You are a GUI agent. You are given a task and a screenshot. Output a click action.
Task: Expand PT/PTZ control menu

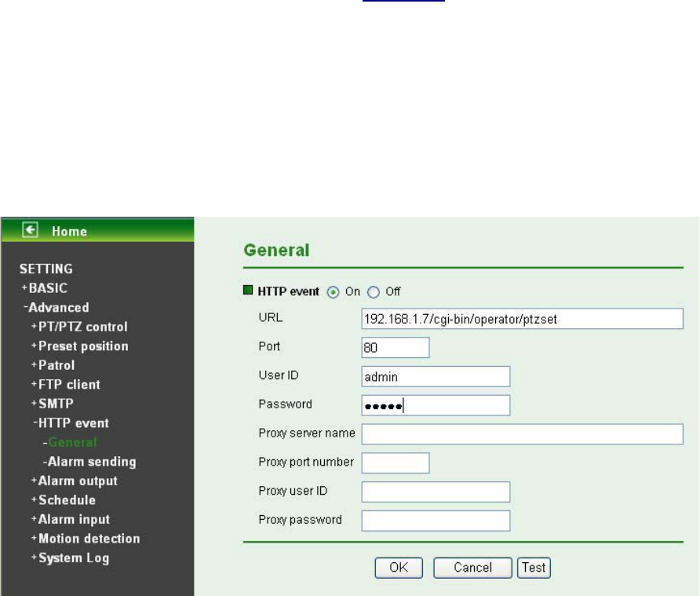[x=79, y=327]
